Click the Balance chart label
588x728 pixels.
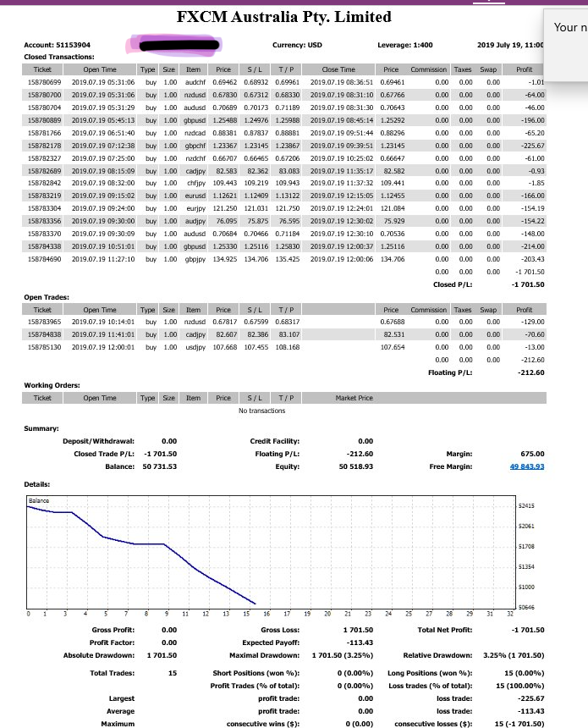pyautogui.click(x=39, y=500)
